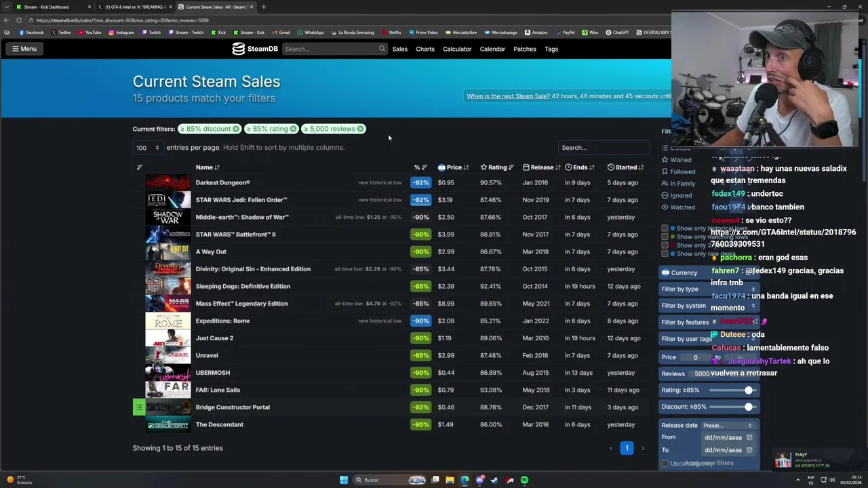Image resolution: width=868 pixels, height=488 pixels.
Task: Enable Show only rare deals checkbox
Action: 665,254
